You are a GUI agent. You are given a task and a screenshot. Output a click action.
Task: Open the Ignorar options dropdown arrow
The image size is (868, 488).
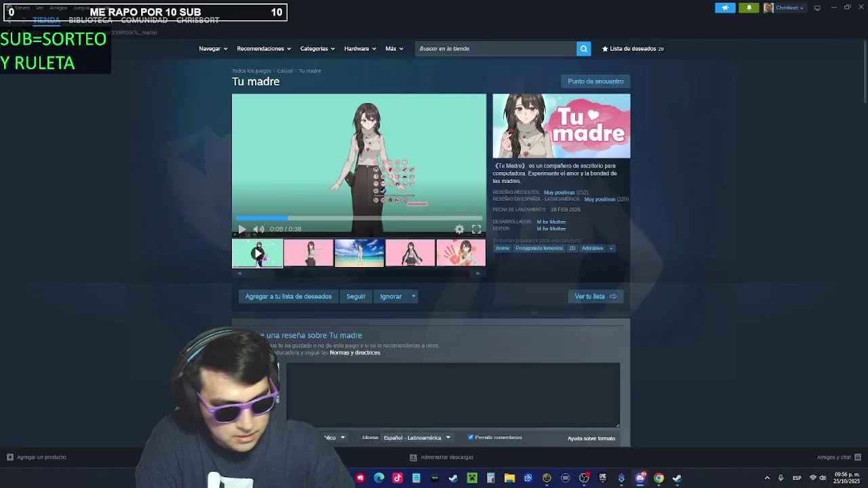413,296
